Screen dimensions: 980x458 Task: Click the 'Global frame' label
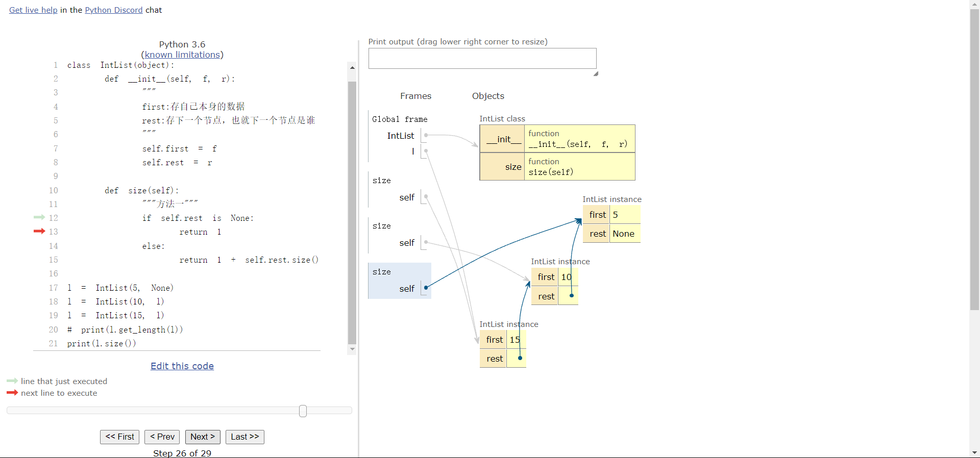(400, 119)
